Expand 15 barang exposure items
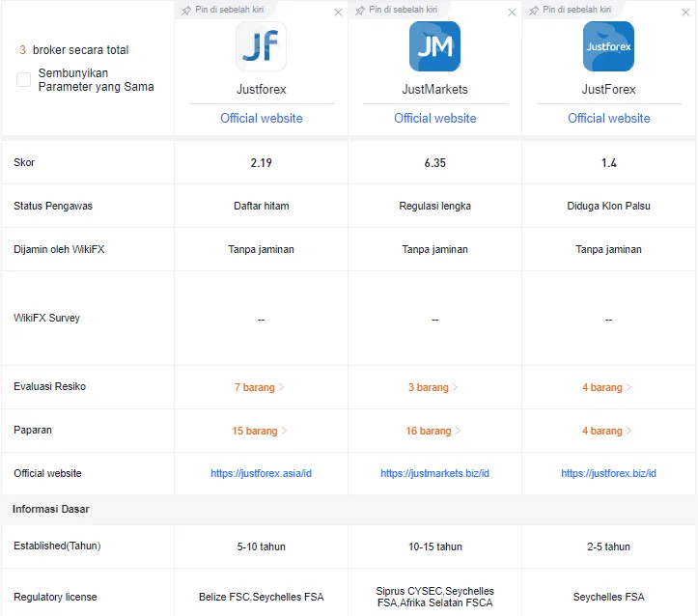Viewport: 698px width, 616px height. pyautogui.click(x=259, y=431)
